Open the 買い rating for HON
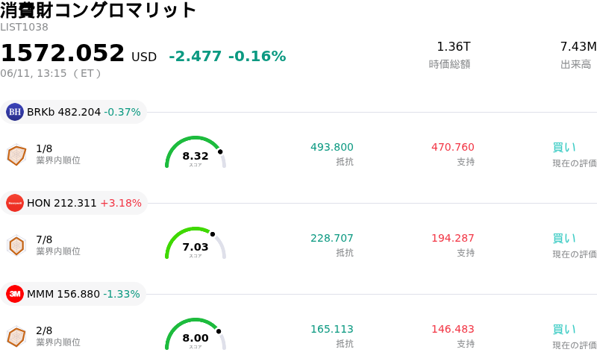 (564, 239)
